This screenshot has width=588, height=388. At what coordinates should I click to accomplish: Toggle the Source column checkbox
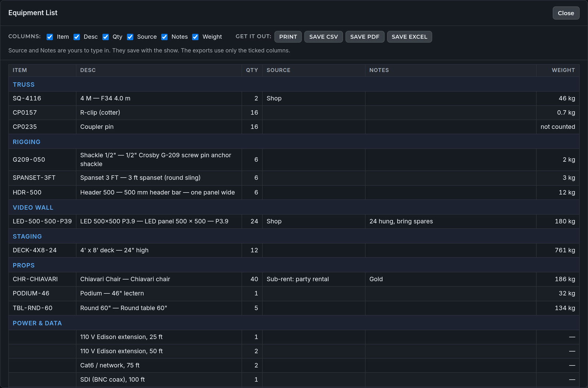[x=130, y=37]
